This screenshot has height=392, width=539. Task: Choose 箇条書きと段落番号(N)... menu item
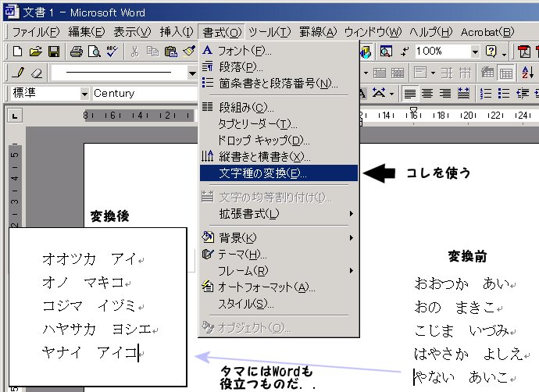pos(279,83)
